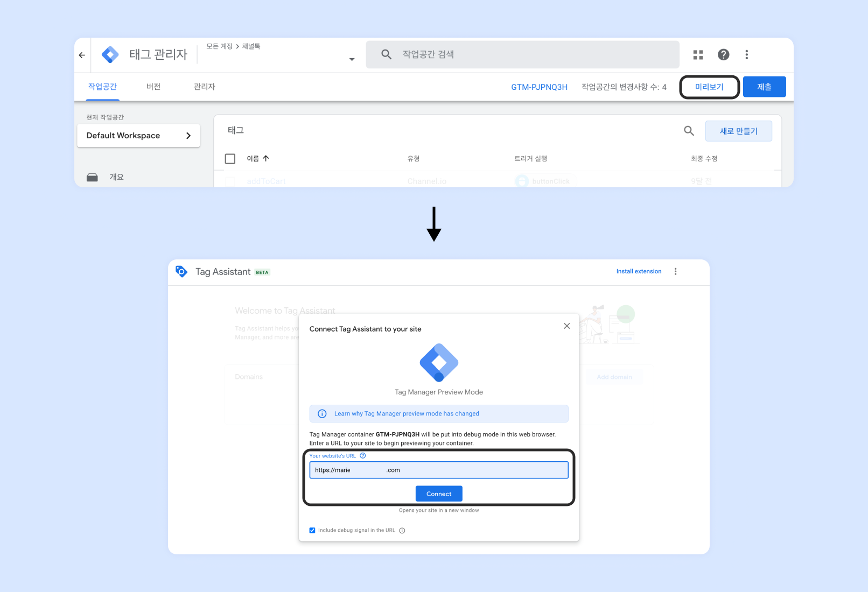Go back using the arrow beside Tag Manager logo
Screen dimensions: 868x592
click(x=82, y=55)
